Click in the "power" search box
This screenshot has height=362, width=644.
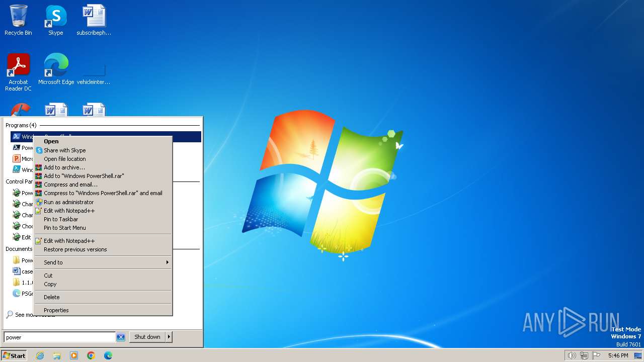tap(60, 337)
